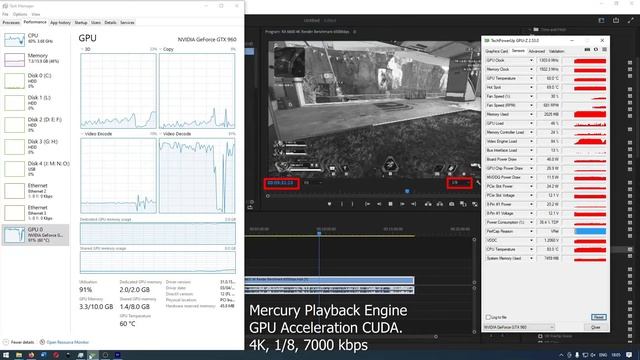Select Disk 0 (C:) in sidebar
Screen dimensions: 640x360
[36, 81]
